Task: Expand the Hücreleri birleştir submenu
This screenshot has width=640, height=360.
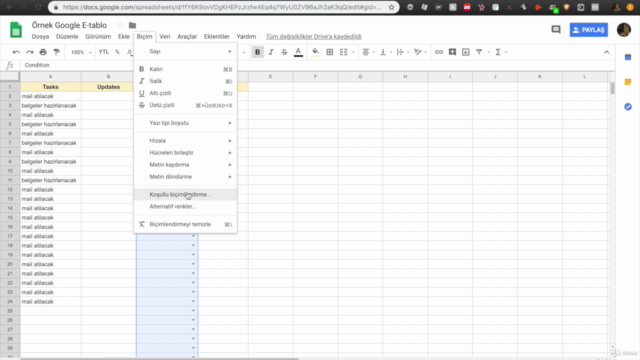Action: 185,153
